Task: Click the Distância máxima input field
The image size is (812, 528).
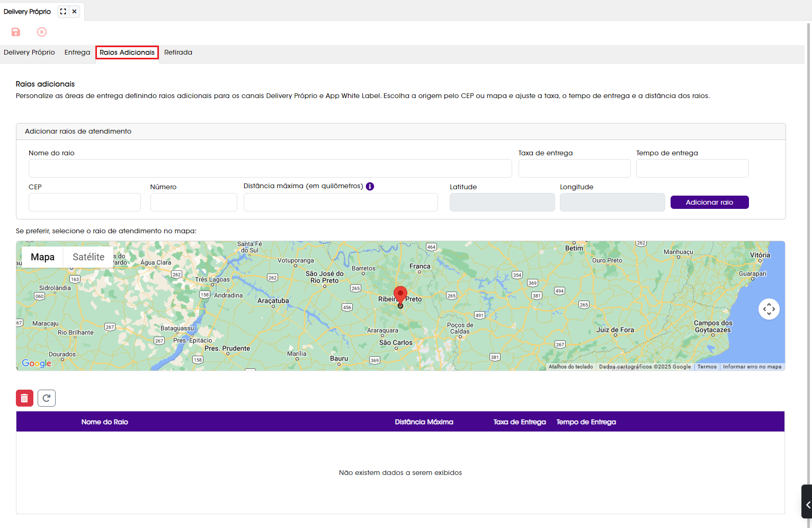Action: [x=341, y=202]
